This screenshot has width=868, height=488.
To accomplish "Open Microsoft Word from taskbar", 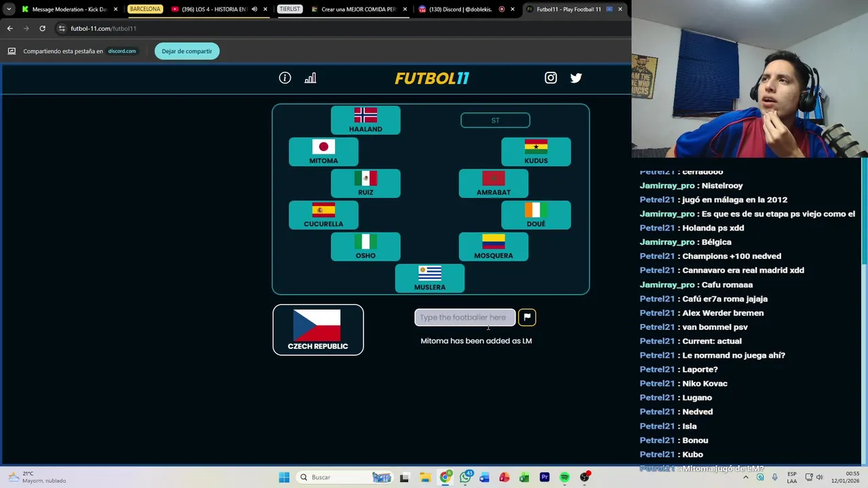I will tap(484, 477).
